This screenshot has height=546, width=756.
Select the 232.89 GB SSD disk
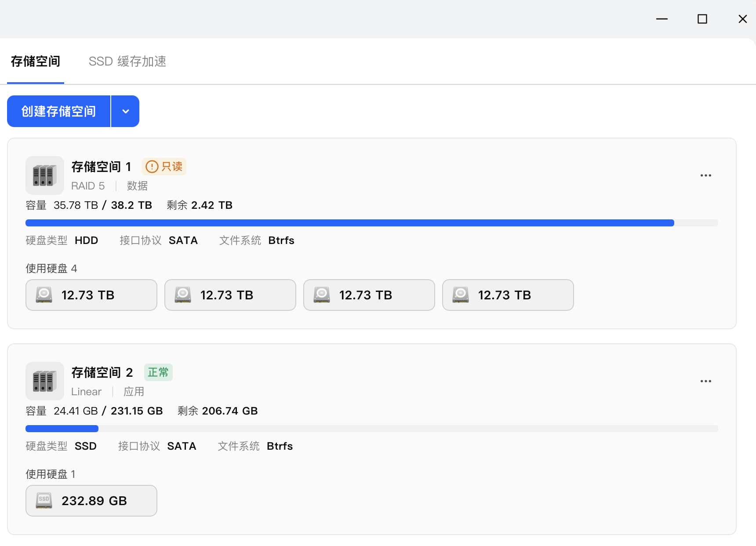coord(91,501)
